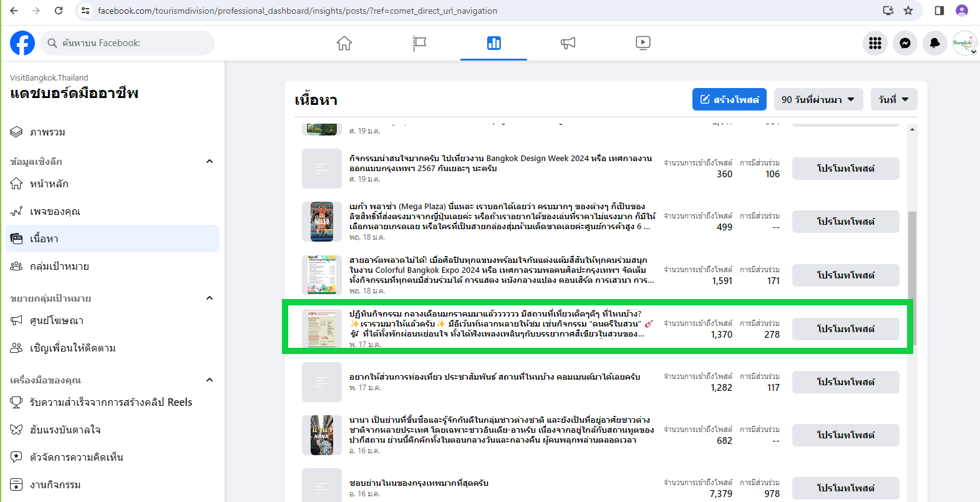The height and width of the screenshot is (502, 980).
Task: Click the Facebook logo icon
Action: pyautogui.click(x=22, y=43)
